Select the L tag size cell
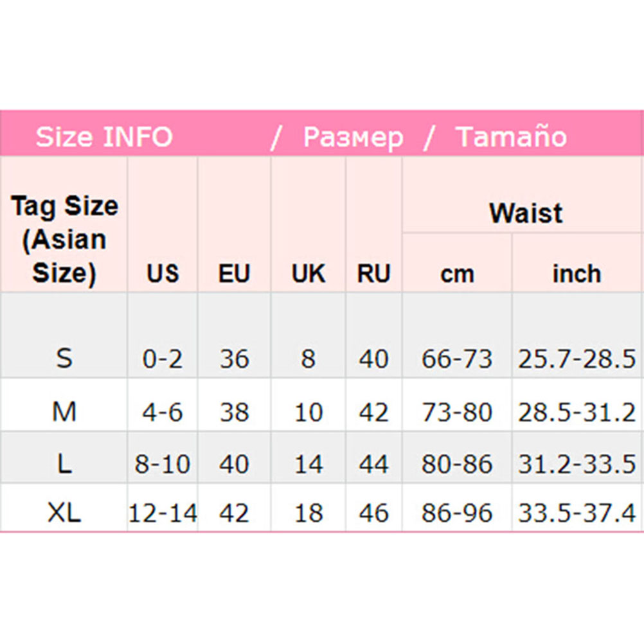644x644 pixels. coord(64,463)
